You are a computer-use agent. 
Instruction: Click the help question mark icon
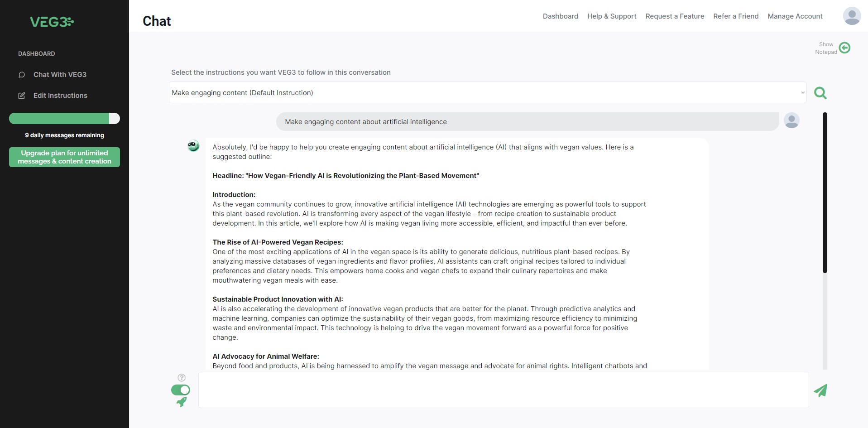pos(182,378)
